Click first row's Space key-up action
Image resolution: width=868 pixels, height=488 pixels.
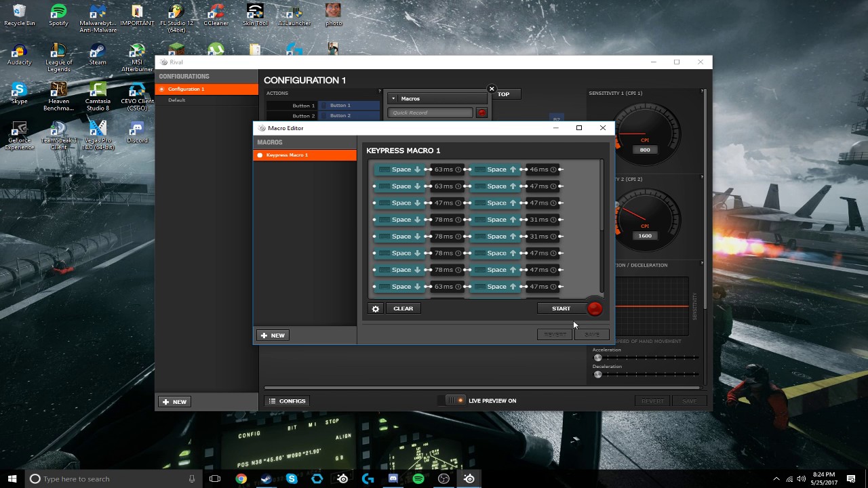pos(495,169)
